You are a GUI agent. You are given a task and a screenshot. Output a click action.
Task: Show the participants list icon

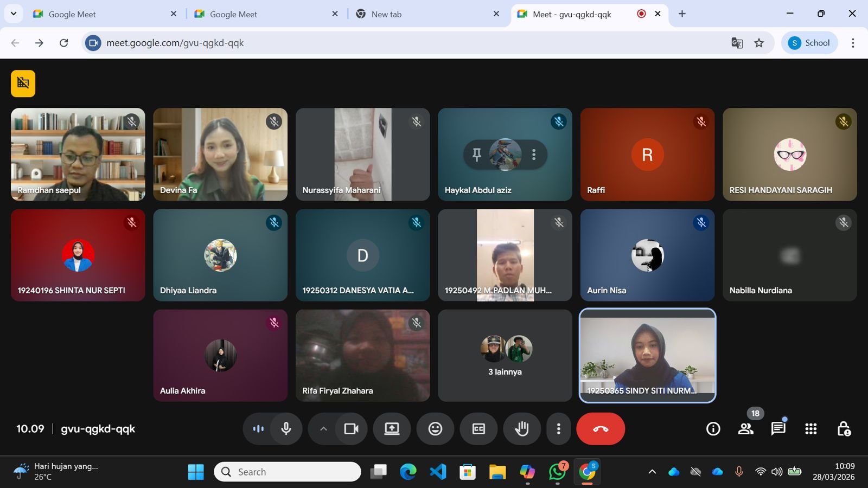[746, 429]
